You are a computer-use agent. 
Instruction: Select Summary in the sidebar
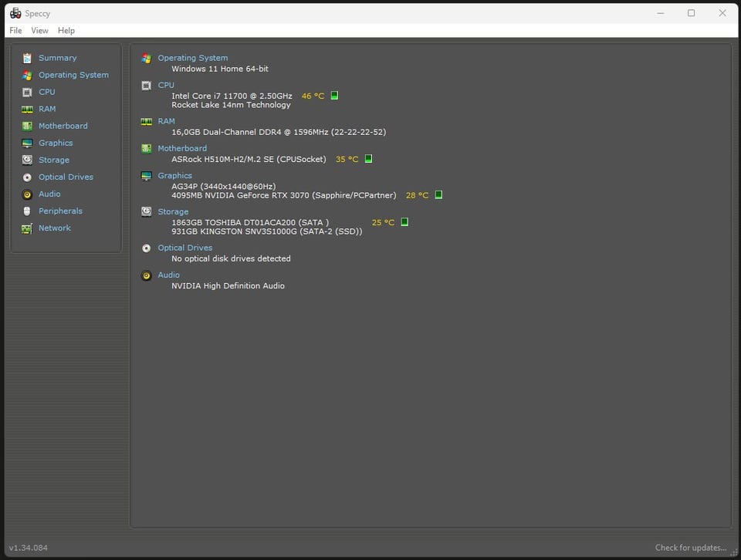(x=57, y=58)
